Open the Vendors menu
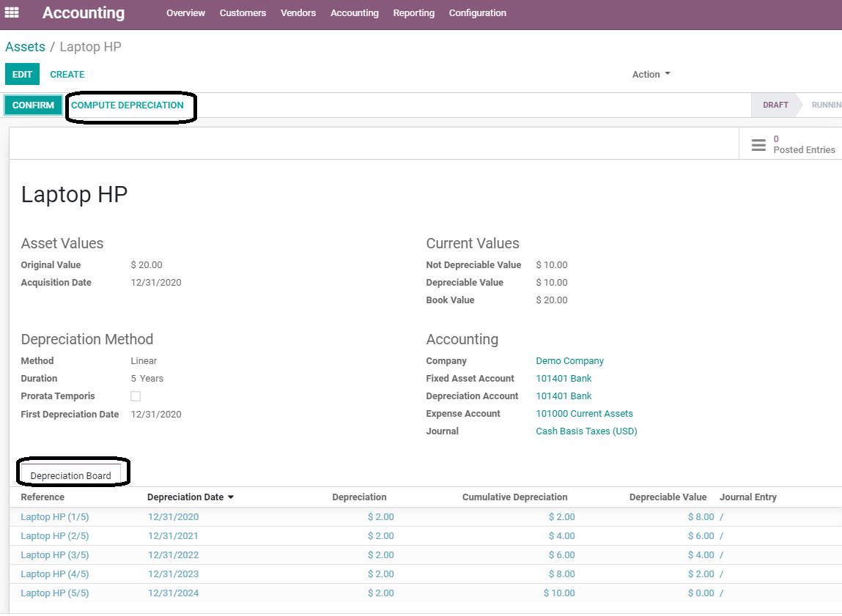Screen dimensions: 842x616 [298, 13]
